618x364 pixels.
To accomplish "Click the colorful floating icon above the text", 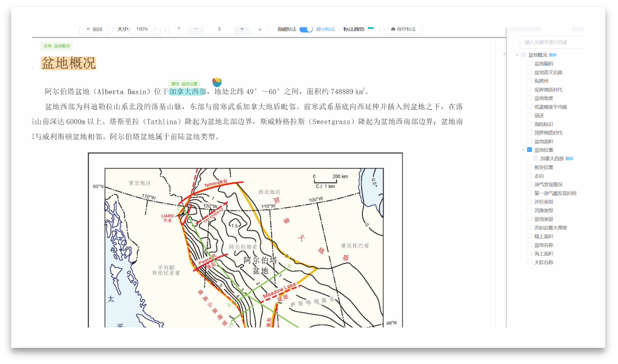I will pyautogui.click(x=217, y=82).
